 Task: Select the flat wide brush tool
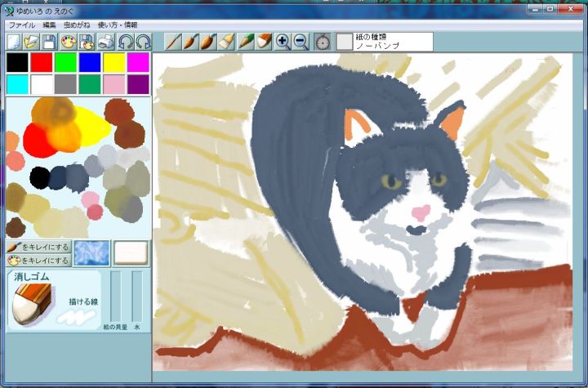(227, 42)
